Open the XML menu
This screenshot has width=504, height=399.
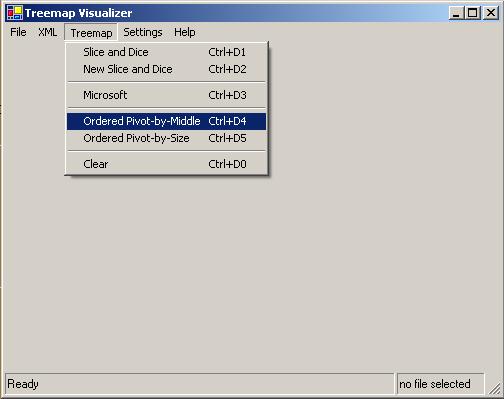(47, 32)
